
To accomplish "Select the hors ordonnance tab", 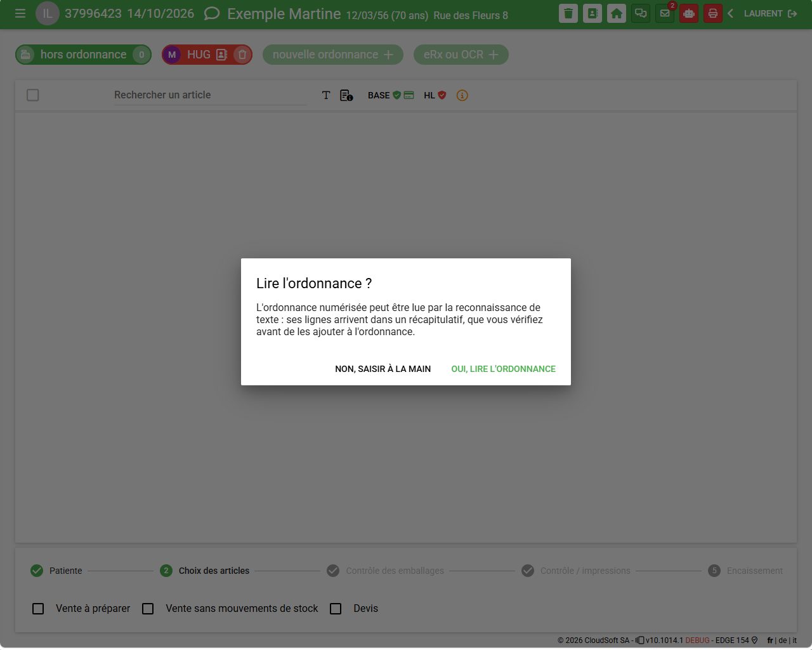I will pyautogui.click(x=83, y=55).
